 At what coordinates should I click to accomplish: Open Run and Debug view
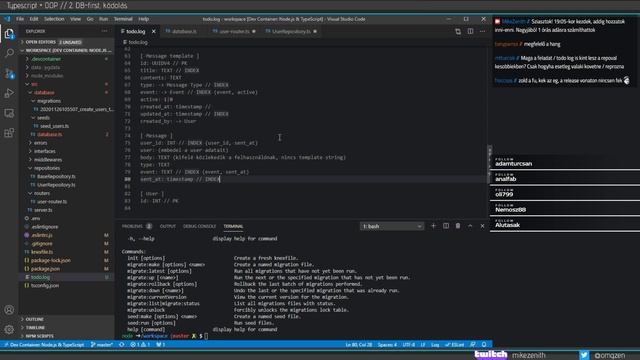point(9,93)
